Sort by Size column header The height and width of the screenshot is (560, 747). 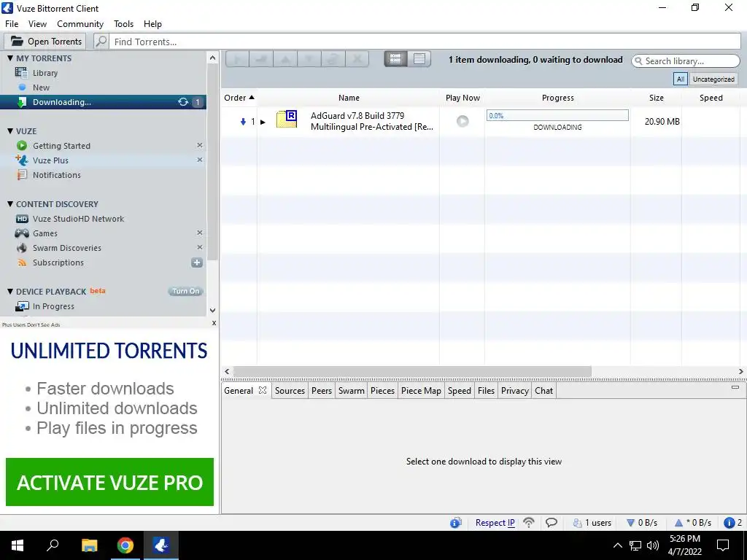click(656, 98)
